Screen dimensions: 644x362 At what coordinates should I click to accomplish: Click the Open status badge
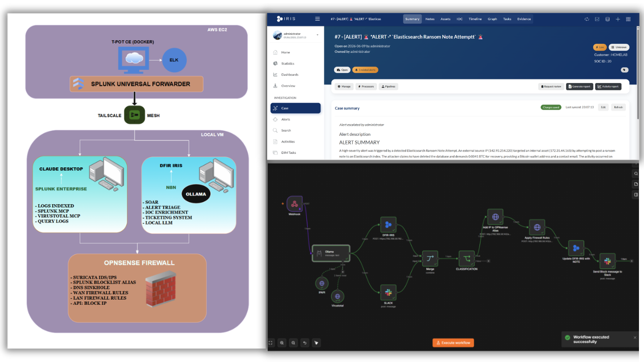point(342,70)
